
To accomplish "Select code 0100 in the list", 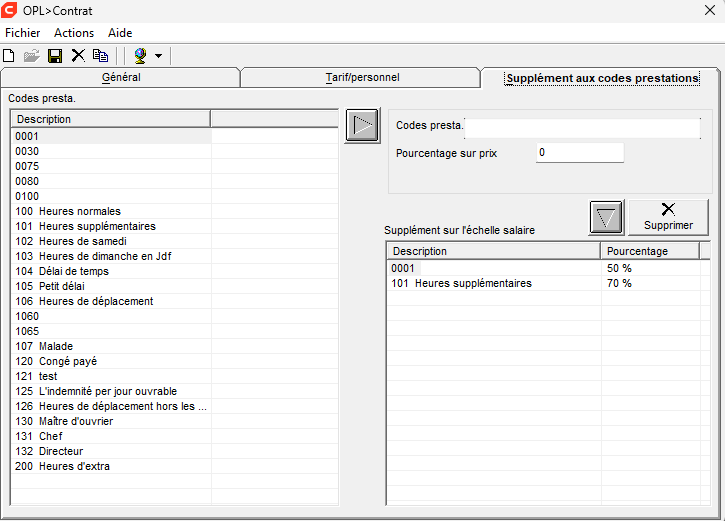I will click(175, 196).
